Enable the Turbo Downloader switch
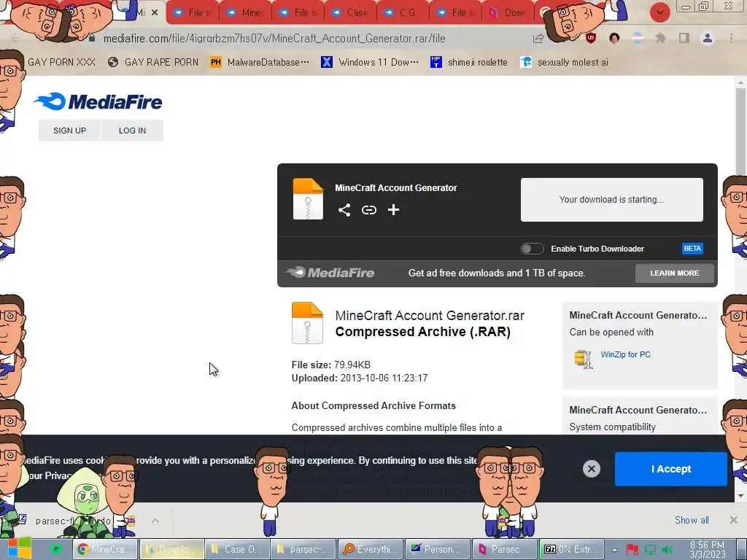 (532, 249)
